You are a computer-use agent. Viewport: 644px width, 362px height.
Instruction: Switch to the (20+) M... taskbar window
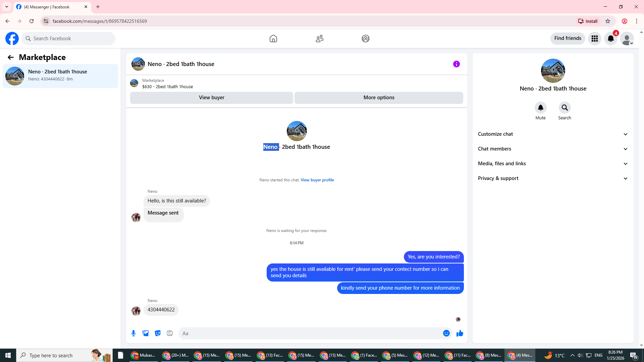point(175,355)
